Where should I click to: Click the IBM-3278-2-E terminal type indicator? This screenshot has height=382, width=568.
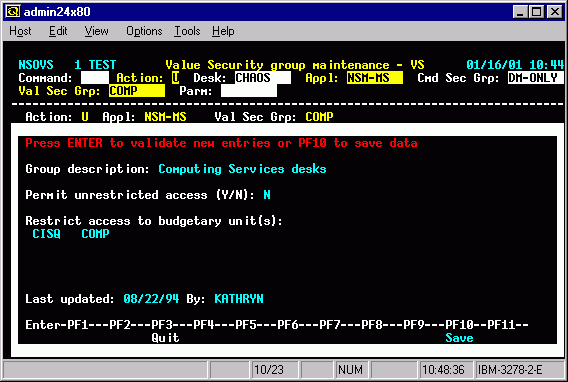click(510, 370)
